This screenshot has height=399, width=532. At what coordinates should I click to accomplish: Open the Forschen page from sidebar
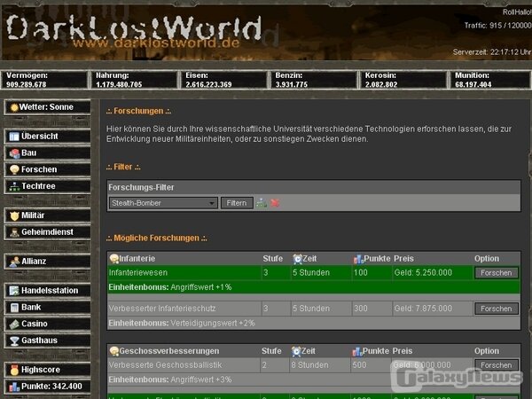[x=48, y=169]
